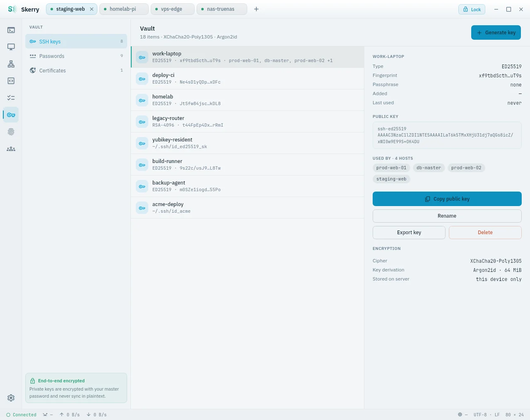This screenshot has height=420, width=530.
Task: Click the key icon of yubikey-resident row
Action: tap(142, 143)
